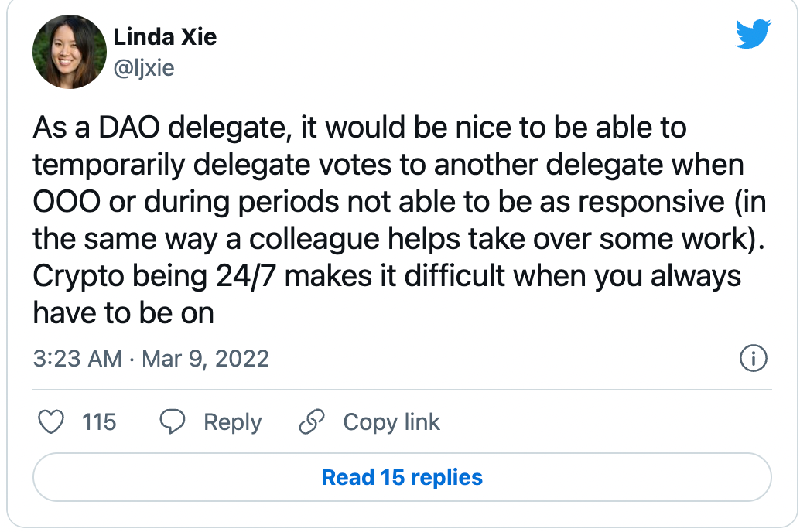Click the Mar 9, 2022 date
The width and height of the screenshot is (800, 532).
[x=205, y=359]
